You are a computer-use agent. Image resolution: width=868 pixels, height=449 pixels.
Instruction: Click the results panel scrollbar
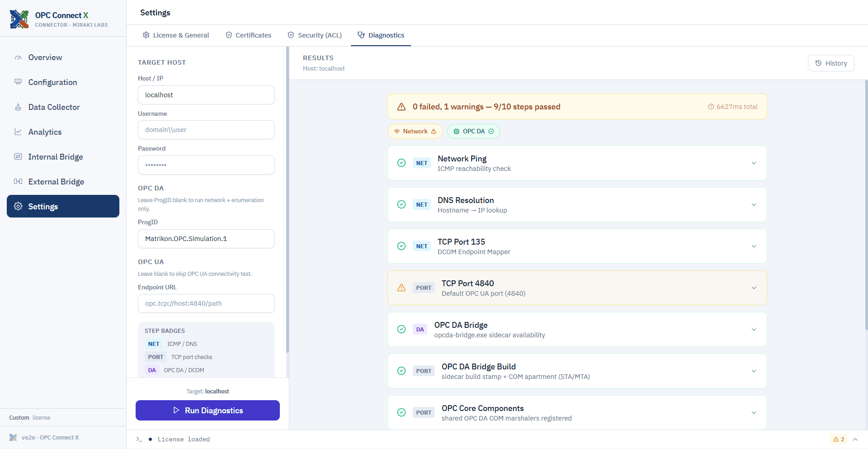point(866,205)
